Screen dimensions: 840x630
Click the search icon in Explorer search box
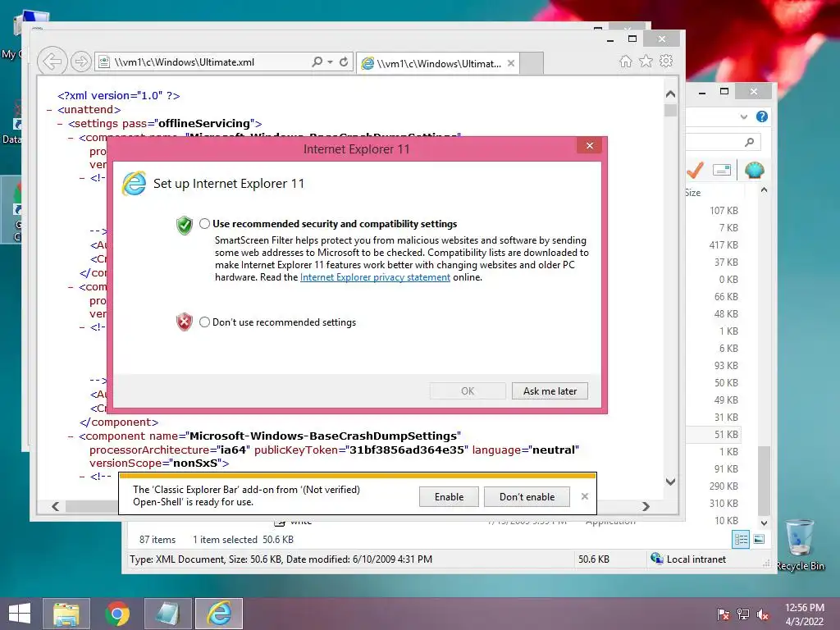pyautogui.click(x=750, y=142)
